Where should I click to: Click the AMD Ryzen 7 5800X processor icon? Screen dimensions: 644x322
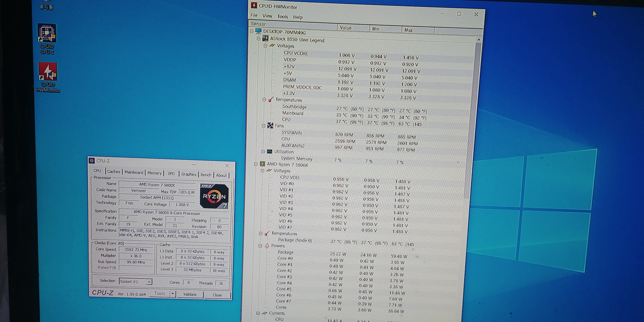tap(262, 164)
